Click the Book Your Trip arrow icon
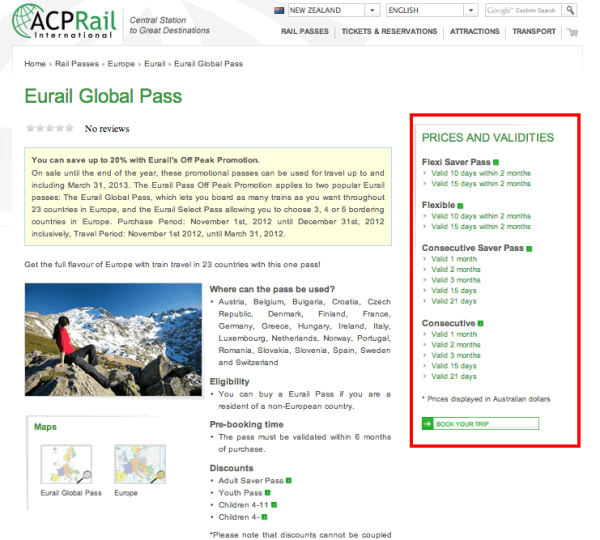Screen dimensions: 600x540 (428, 424)
